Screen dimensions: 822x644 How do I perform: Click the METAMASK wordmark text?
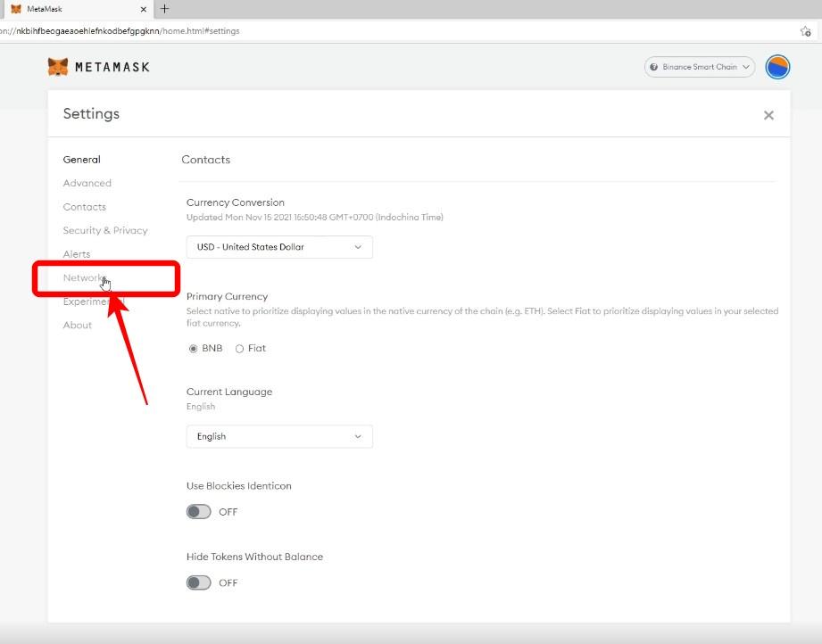click(x=112, y=67)
